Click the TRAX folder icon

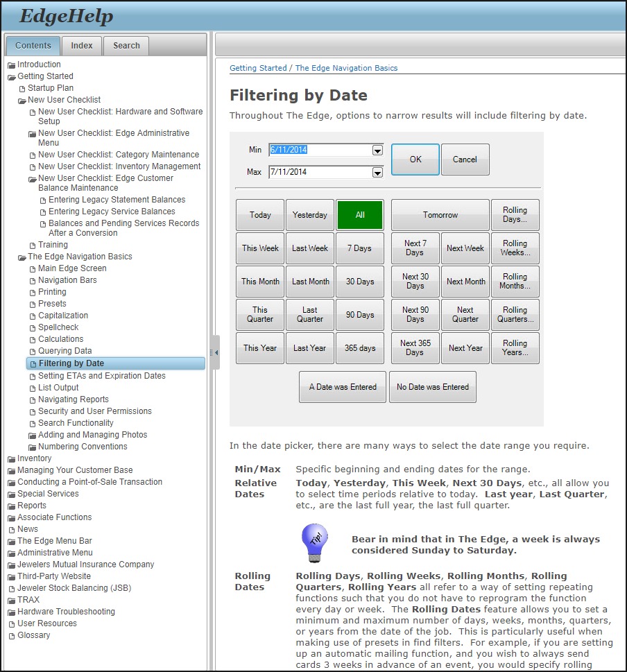pyautogui.click(x=12, y=601)
